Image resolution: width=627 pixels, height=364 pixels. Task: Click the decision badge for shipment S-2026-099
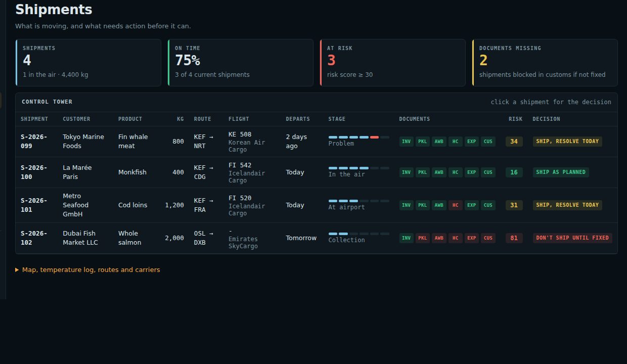pyautogui.click(x=567, y=142)
